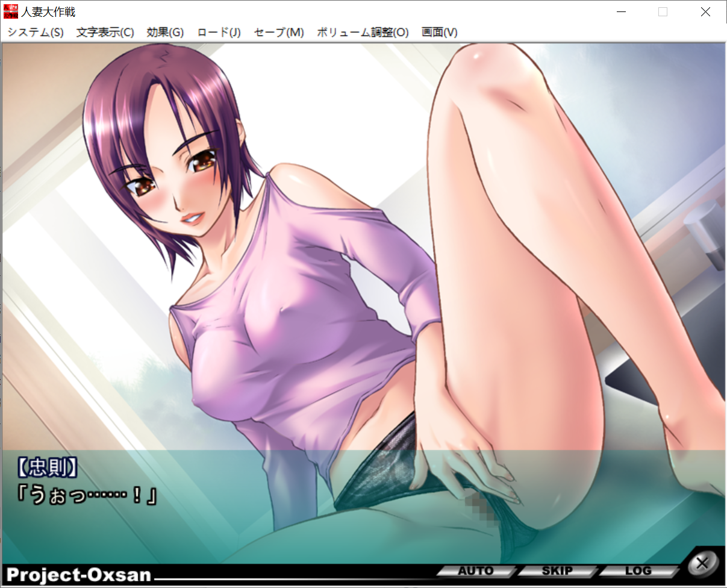Click the 人妻大作戦 title bar text
The image size is (727, 588).
click(x=52, y=11)
